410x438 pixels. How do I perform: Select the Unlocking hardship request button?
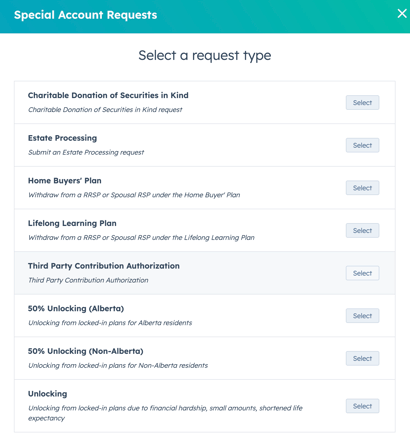[x=362, y=406]
